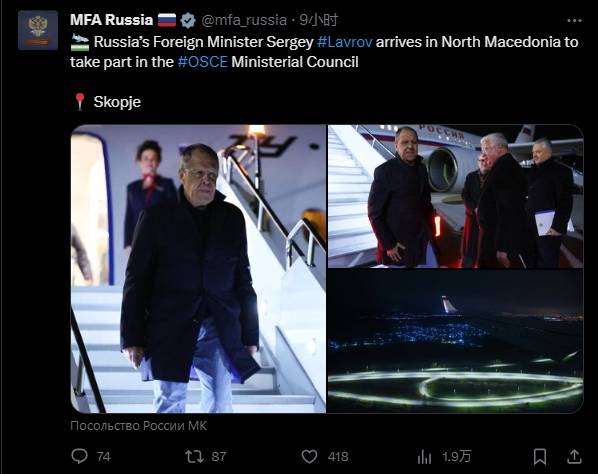Open the view analytics bar-chart icon
598x474 pixels.
point(424,456)
